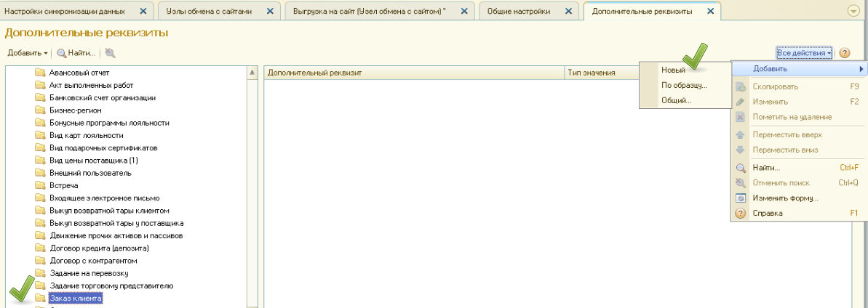Choose По образцу... in the submenu
Image resolution: width=868 pixels, height=308 pixels.
(x=683, y=85)
